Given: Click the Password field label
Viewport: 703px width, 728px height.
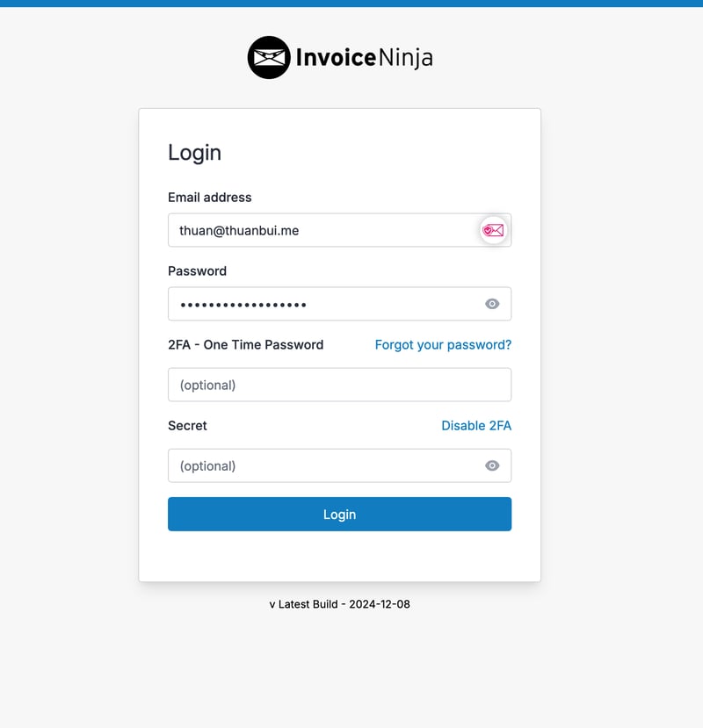Looking at the screenshot, I should 197,271.
